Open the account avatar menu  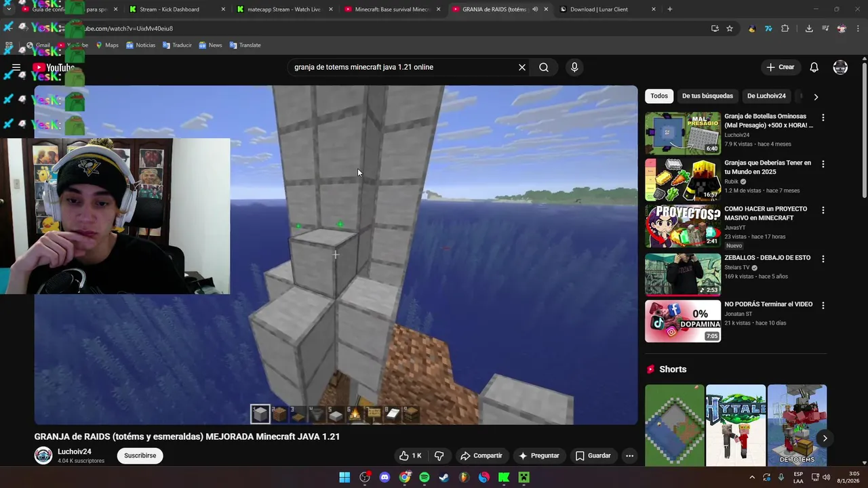tap(840, 67)
